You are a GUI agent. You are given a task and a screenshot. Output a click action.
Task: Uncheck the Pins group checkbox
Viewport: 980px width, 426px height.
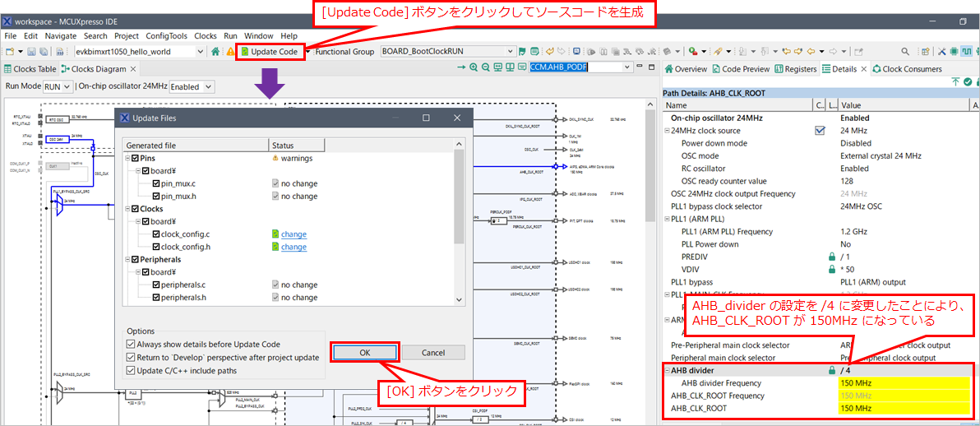pyautogui.click(x=136, y=158)
